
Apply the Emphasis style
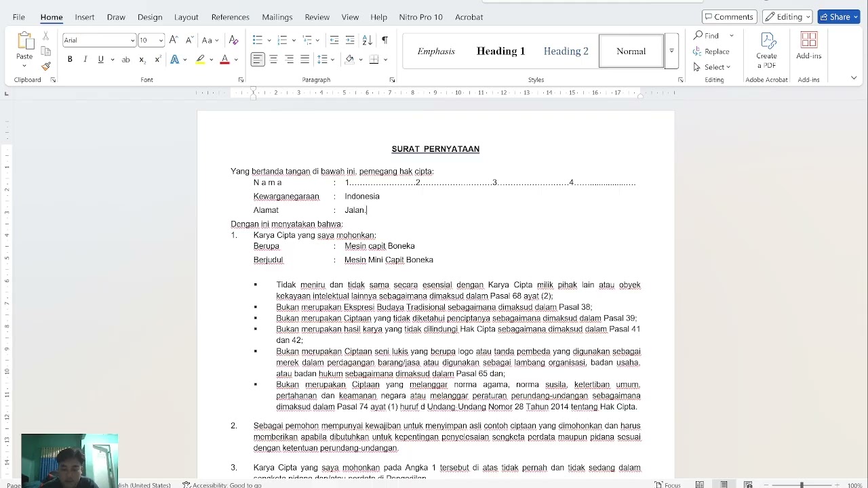436,51
